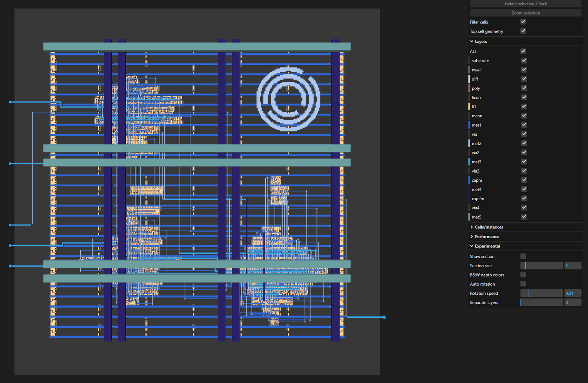
Task: Click the Rotation speed slider
Action: (541, 293)
